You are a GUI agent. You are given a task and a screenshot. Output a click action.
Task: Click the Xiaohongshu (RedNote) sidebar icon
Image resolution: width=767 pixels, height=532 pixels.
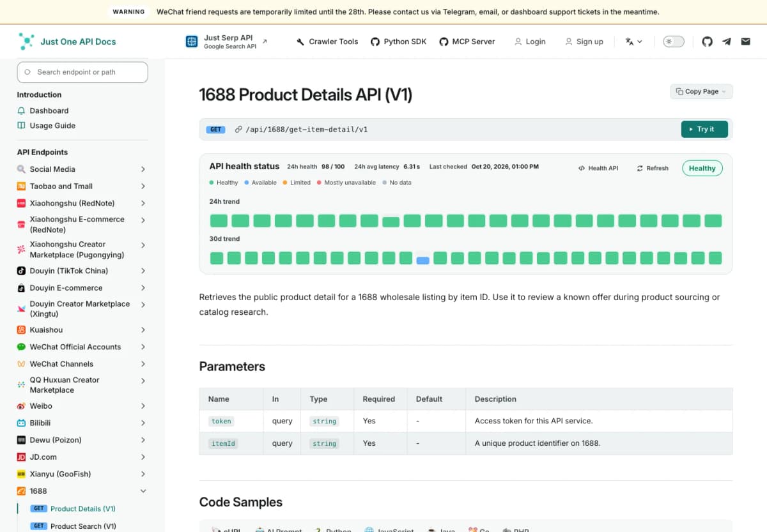pyautogui.click(x=22, y=203)
